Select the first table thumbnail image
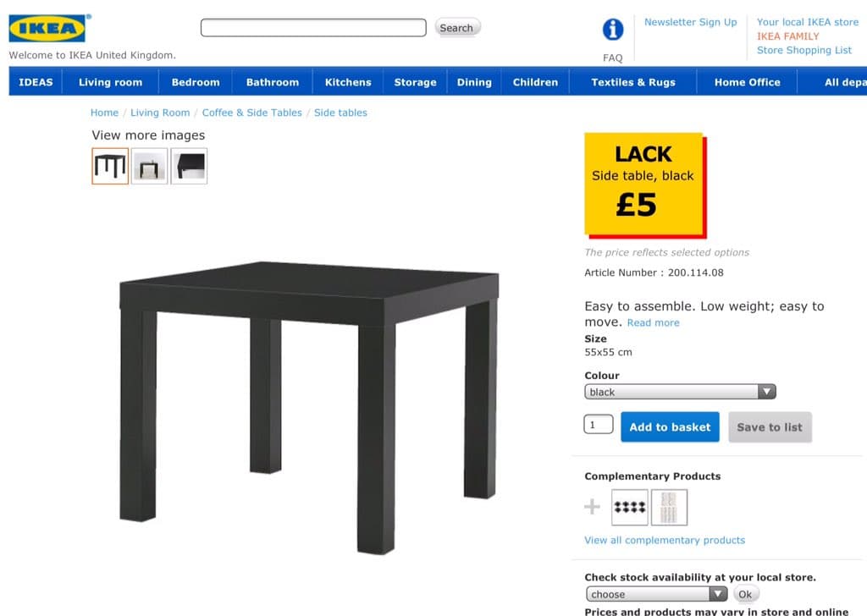This screenshot has width=867, height=616. [x=110, y=166]
